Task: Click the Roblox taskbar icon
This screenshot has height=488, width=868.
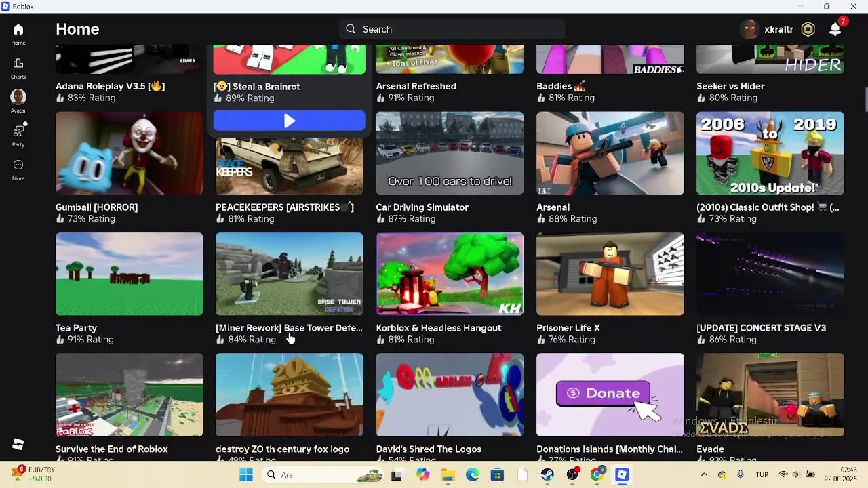Action: tap(622, 475)
